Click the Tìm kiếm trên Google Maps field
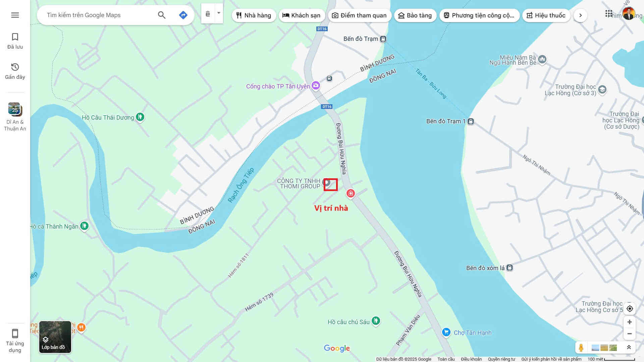The width and height of the screenshot is (644, 362). [x=97, y=15]
